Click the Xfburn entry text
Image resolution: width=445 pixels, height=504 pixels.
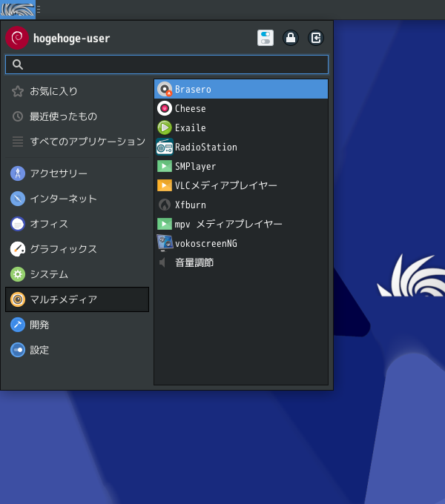pos(191,205)
